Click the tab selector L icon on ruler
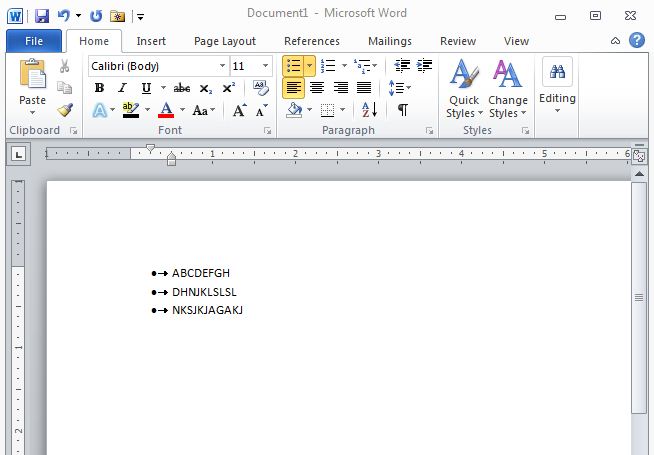The image size is (654, 455). coord(18,155)
